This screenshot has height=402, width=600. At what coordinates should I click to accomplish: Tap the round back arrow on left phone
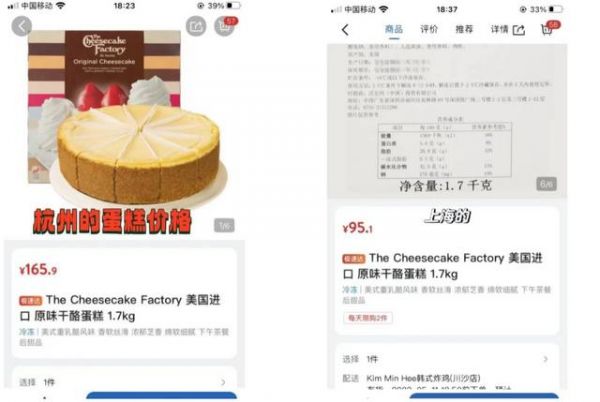21,27
